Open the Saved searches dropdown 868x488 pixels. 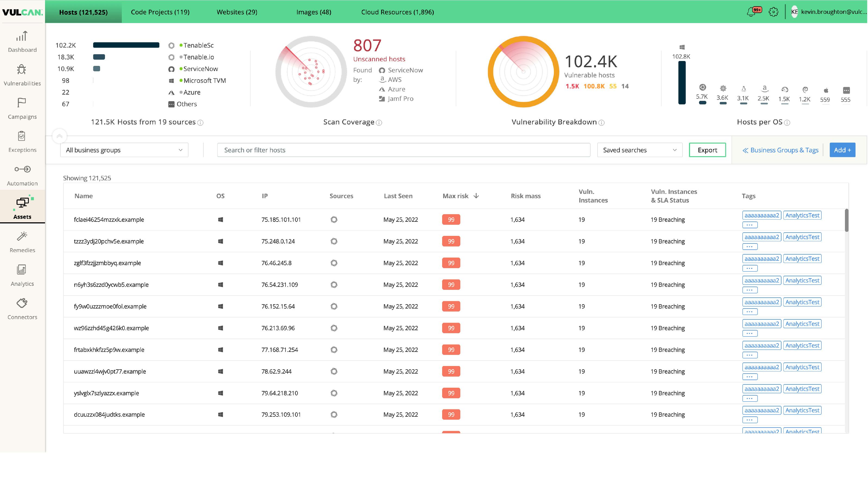(639, 150)
